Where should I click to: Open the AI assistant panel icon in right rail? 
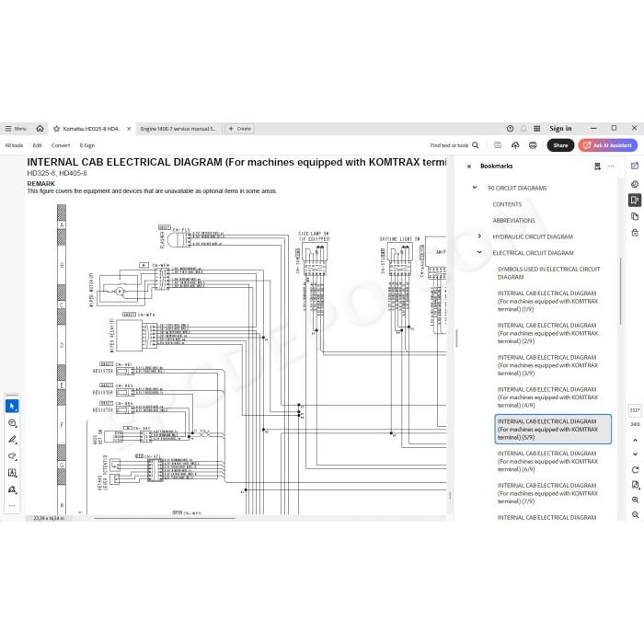click(x=635, y=166)
